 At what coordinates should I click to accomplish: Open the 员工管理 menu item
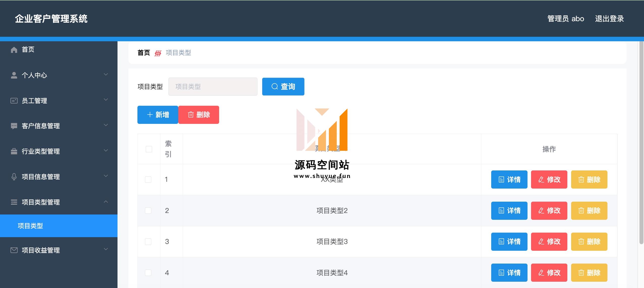59,101
